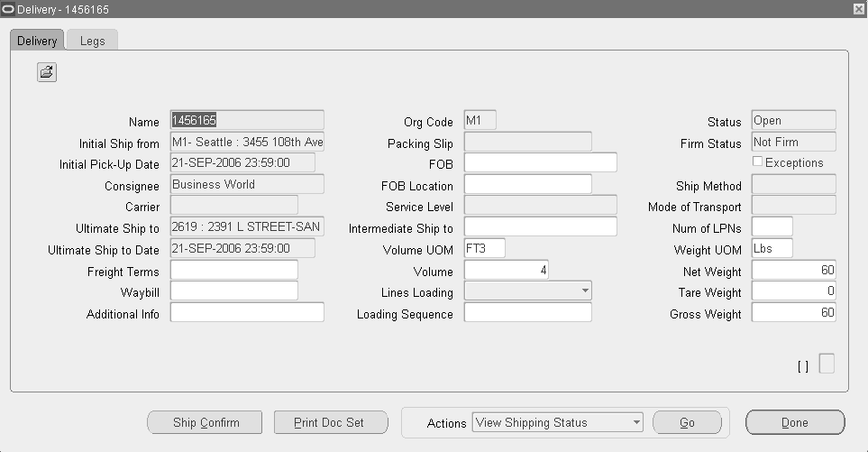Click the Net Weight field

point(793,270)
